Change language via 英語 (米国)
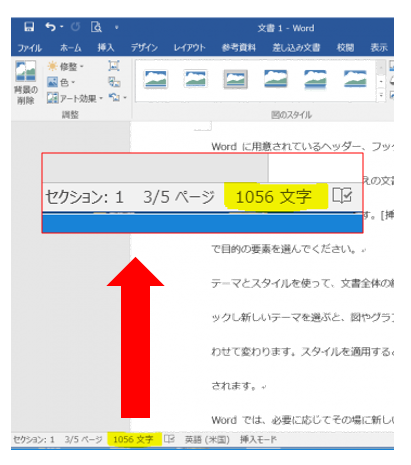411x465 pixels. coord(207,440)
